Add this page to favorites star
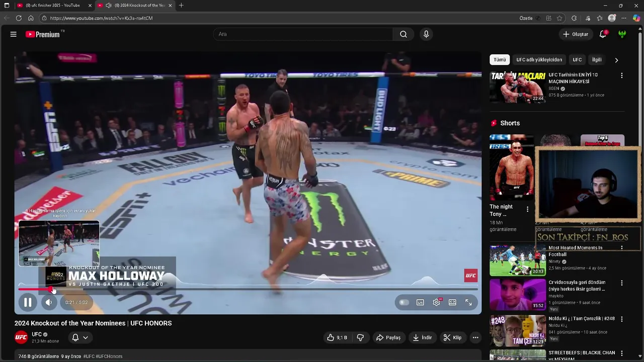 pyautogui.click(x=559, y=18)
